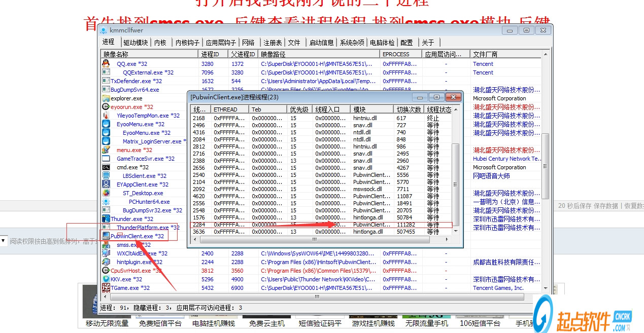Open the 配置 tab
Image resolution: width=644 pixels, height=333 pixels.
[x=406, y=43]
